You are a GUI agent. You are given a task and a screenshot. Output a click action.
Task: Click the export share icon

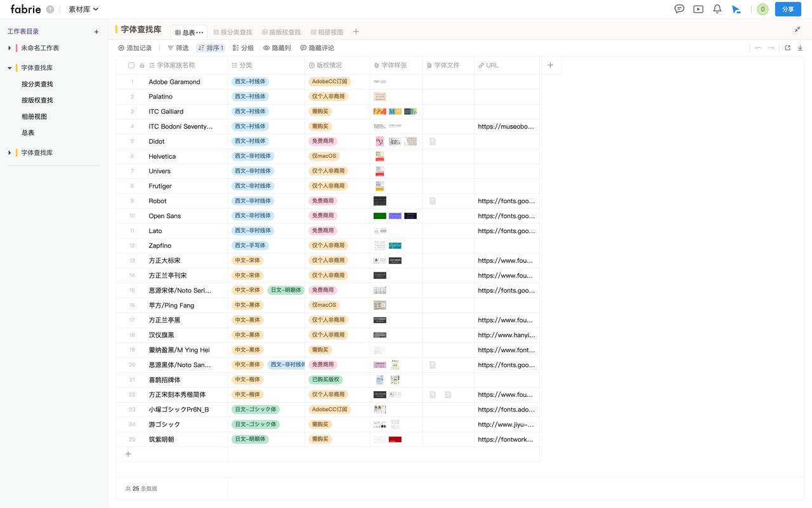tap(788, 48)
